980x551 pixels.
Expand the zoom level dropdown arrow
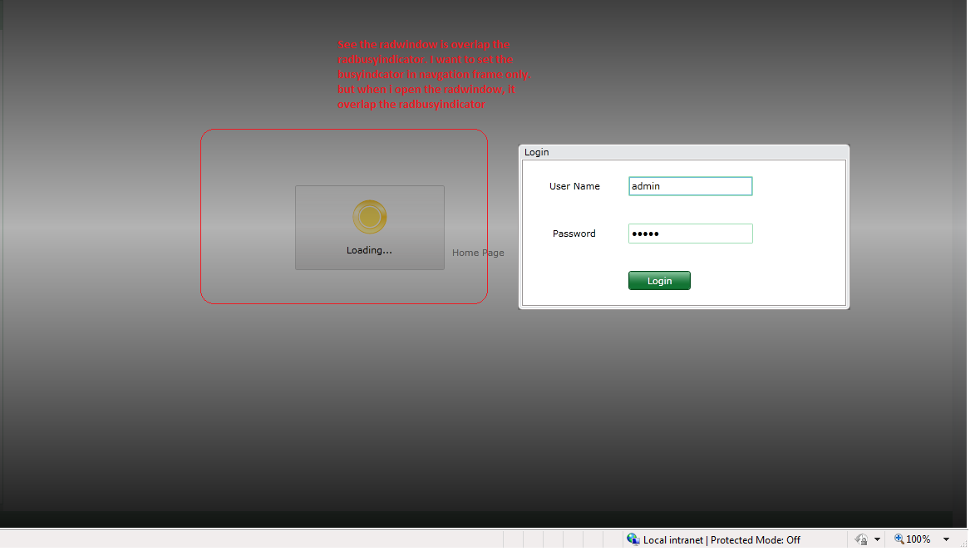pyautogui.click(x=946, y=539)
